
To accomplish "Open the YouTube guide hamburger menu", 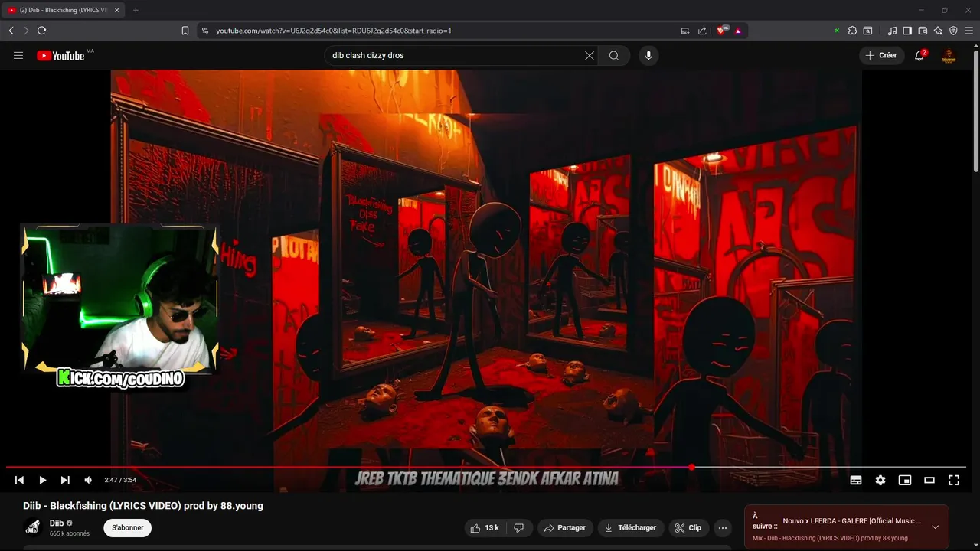I will [x=18, y=55].
